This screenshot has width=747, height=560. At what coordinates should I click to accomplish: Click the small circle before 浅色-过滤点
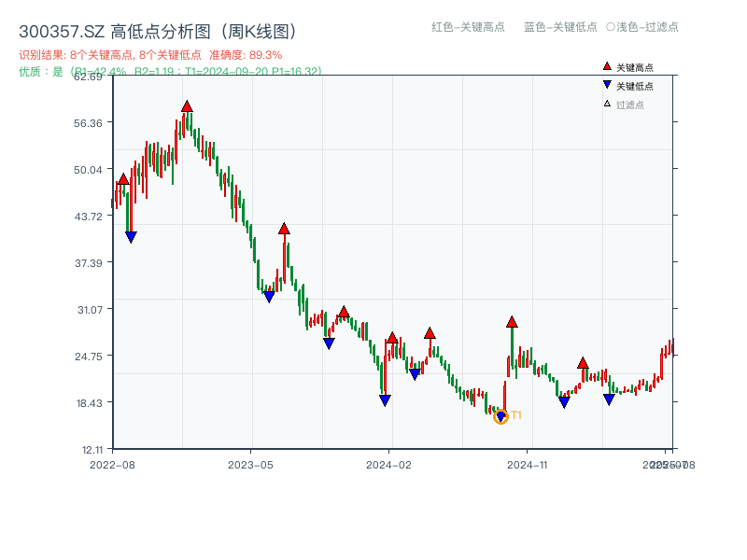[x=611, y=27]
